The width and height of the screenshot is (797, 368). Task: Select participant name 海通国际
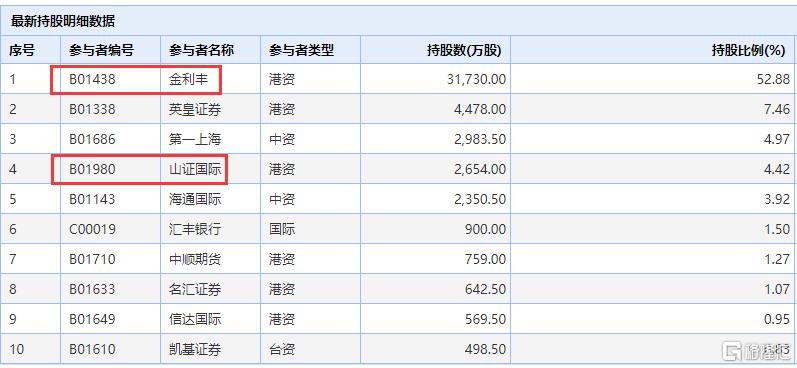point(195,199)
